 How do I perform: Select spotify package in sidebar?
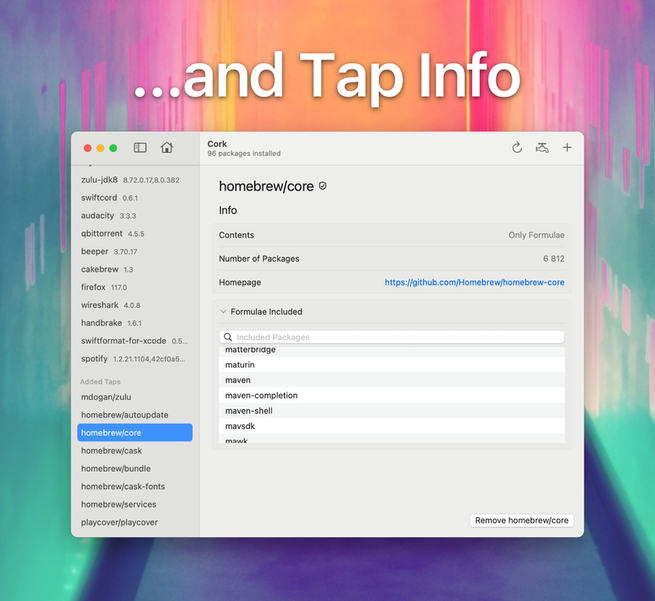click(x=135, y=359)
